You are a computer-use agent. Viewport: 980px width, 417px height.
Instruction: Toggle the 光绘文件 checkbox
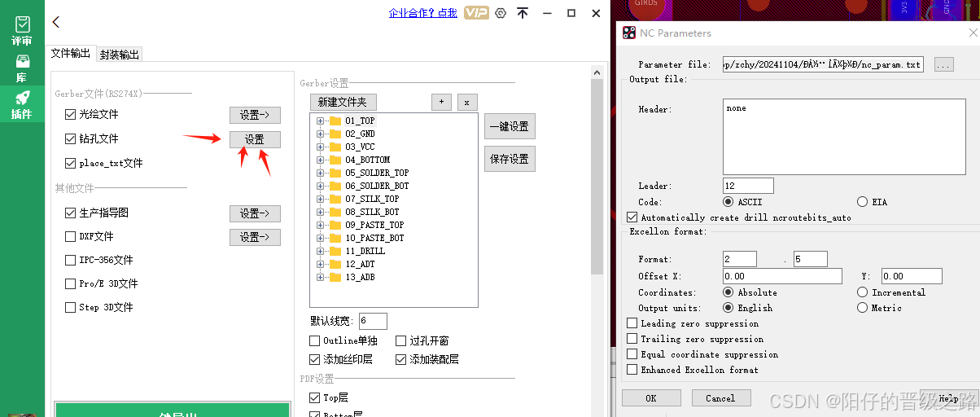70,115
